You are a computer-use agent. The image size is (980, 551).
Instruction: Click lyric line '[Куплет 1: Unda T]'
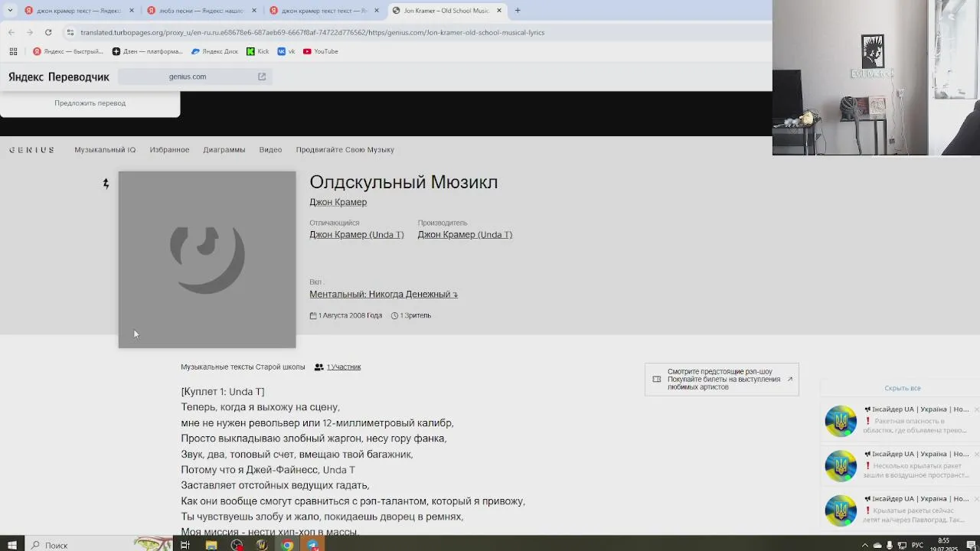tap(223, 392)
